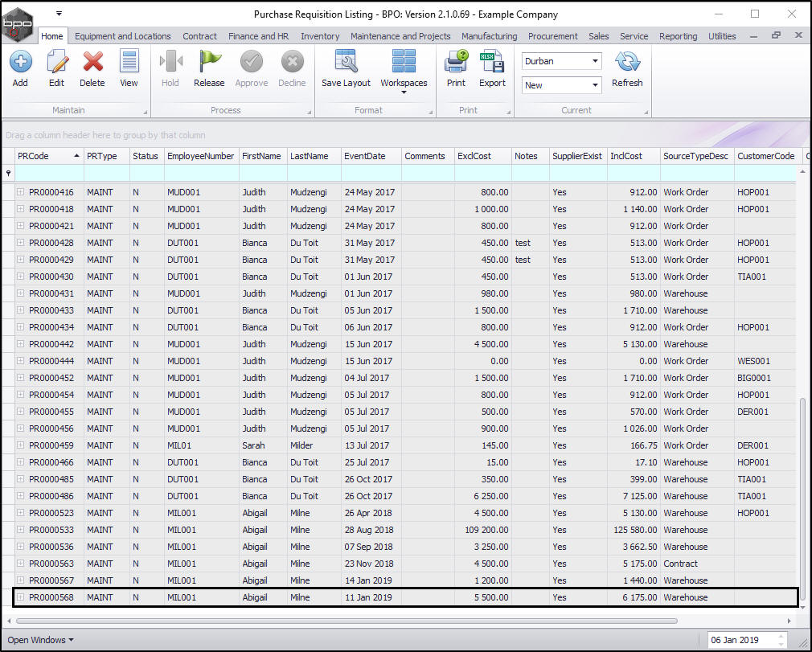Refresh the requisition list
This screenshot has width=812, height=652.
tap(627, 68)
